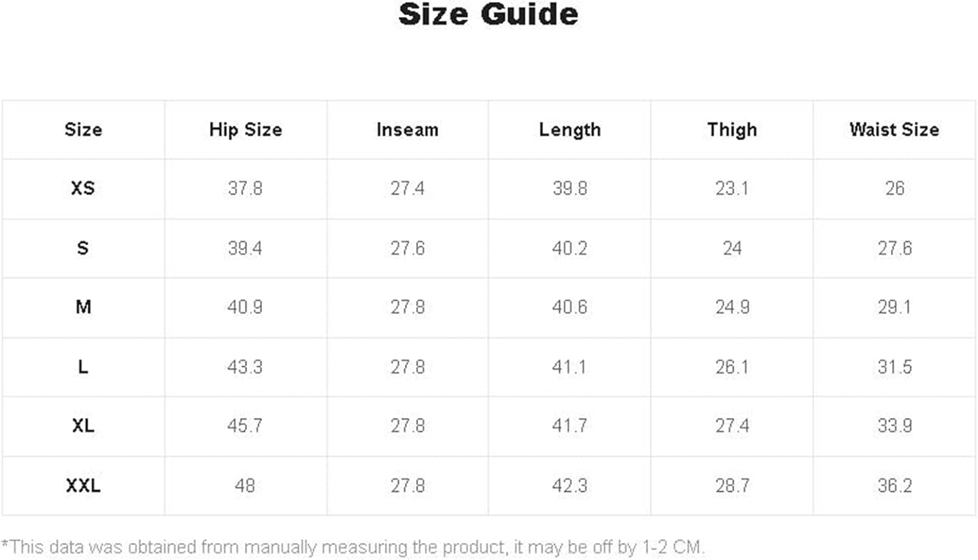
Task: Click the XS inseam value 27.4
Action: coord(407,188)
